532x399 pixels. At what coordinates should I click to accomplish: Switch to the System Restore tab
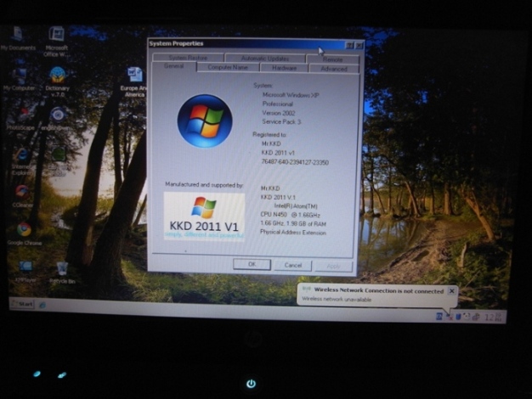pyautogui.click(x=188, y=58)
